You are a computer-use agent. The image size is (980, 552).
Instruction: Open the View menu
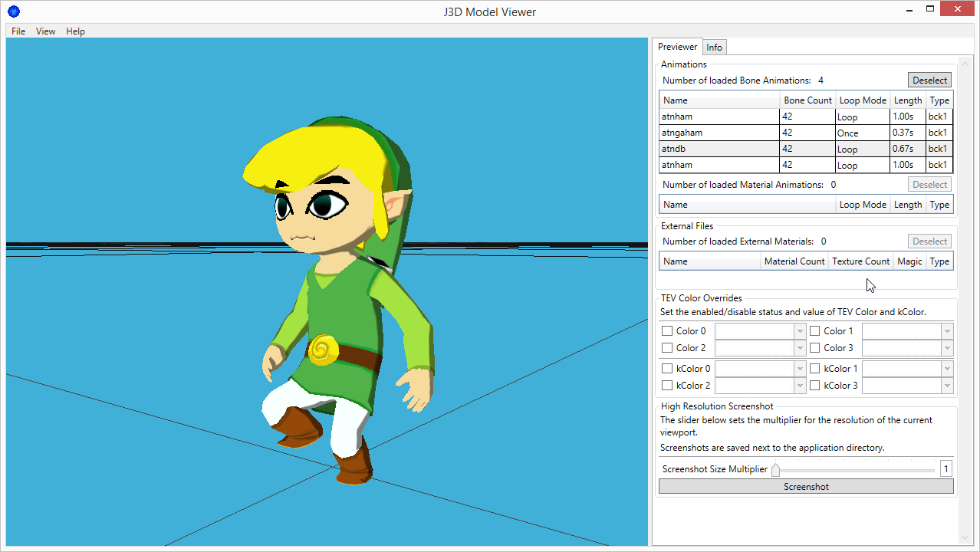(44, 31)
